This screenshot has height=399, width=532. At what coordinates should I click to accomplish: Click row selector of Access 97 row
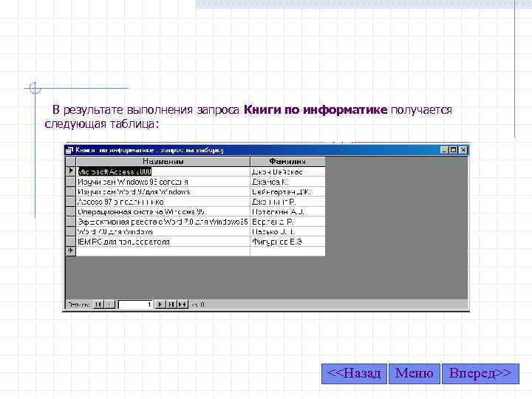point(71,202)
